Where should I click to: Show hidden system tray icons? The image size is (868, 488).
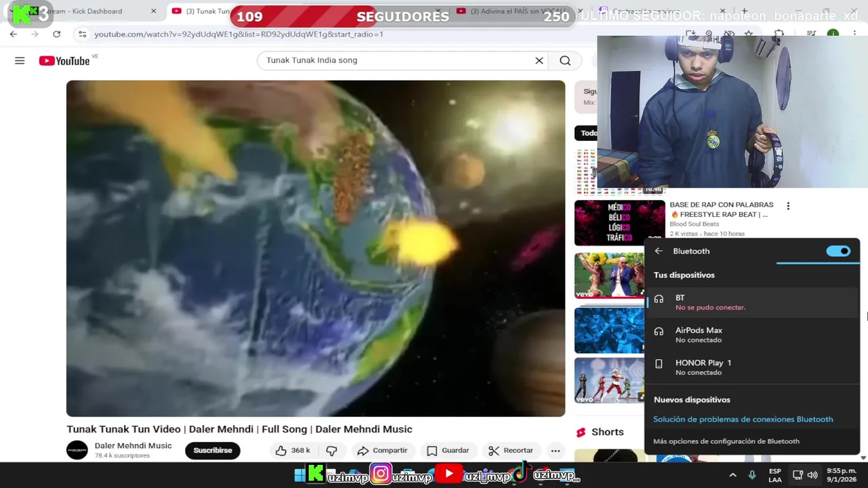click(x=732, y=475)
